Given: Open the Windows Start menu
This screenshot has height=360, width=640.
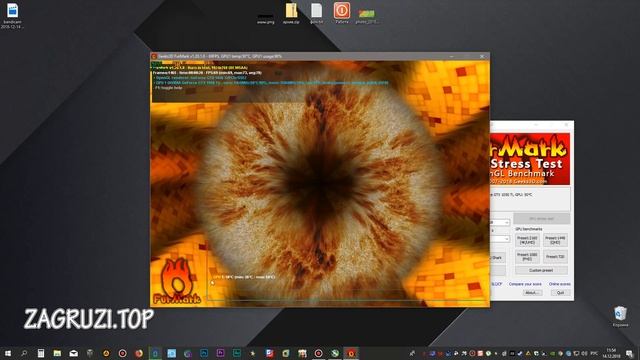Looking at the screenshot, I should (x=8, y=353).
